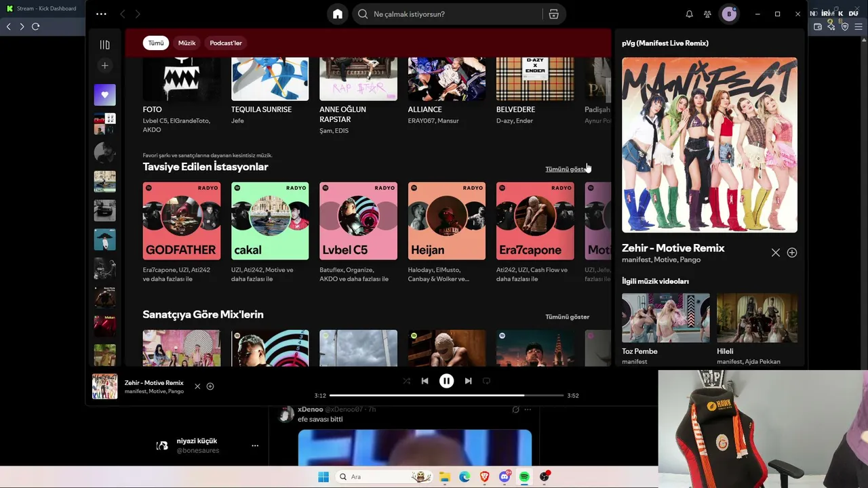868x488 pixels.
Task: Open the FOTO album card
Action: (x=182, y=96)
